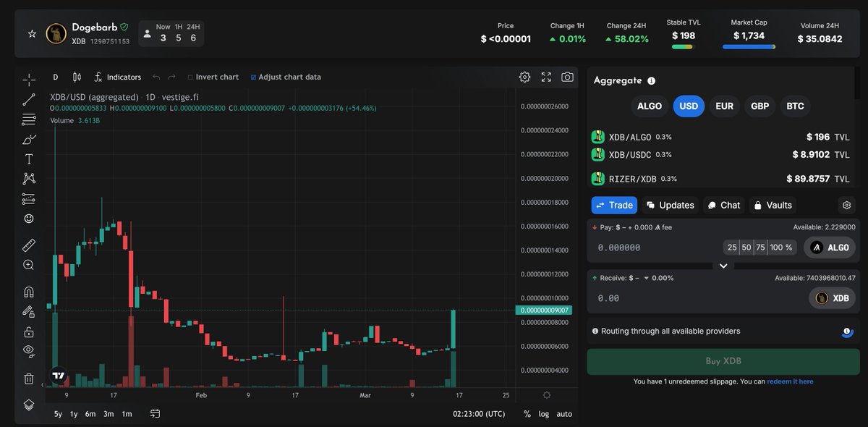The image size is (868, 427).
Task: Choose the ALGO pay asset selector
Action: [x=830, y=248]
